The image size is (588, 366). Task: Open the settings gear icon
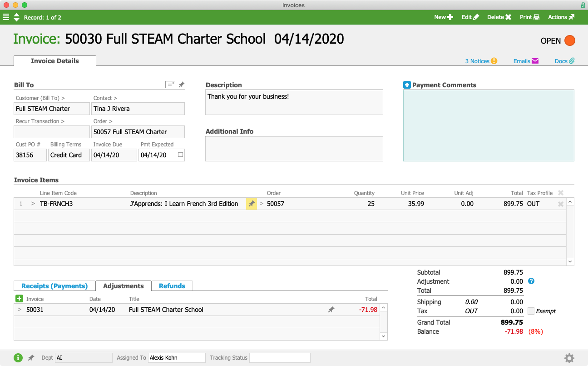point(569,358)
